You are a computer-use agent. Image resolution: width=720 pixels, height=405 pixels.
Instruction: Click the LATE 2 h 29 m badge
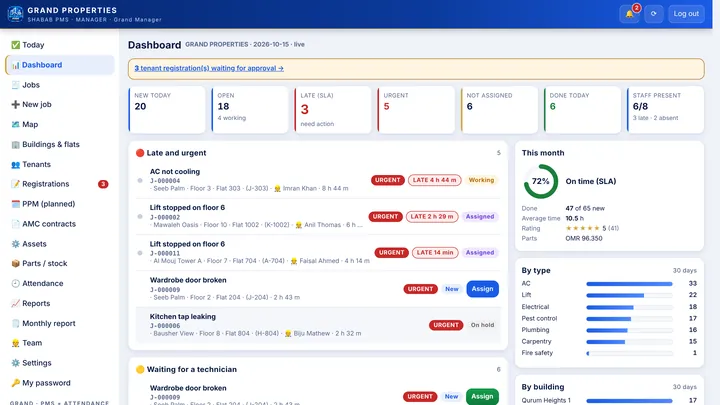click(x=432, y=216)
